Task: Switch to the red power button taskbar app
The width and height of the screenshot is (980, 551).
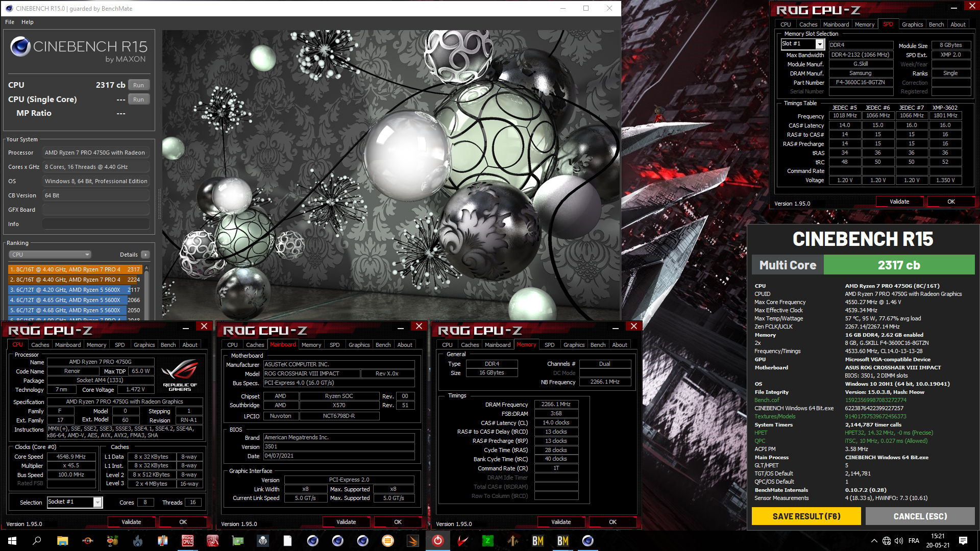Action: [x=438, y=541]
